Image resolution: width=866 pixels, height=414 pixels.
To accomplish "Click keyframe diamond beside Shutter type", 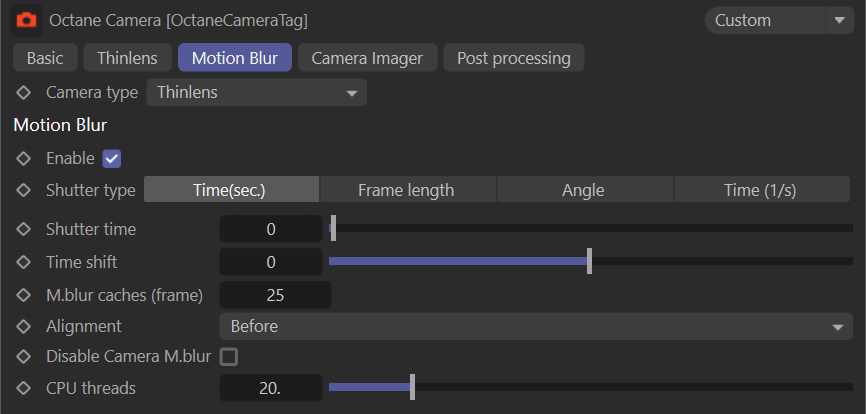I will (x=24, y=190).
